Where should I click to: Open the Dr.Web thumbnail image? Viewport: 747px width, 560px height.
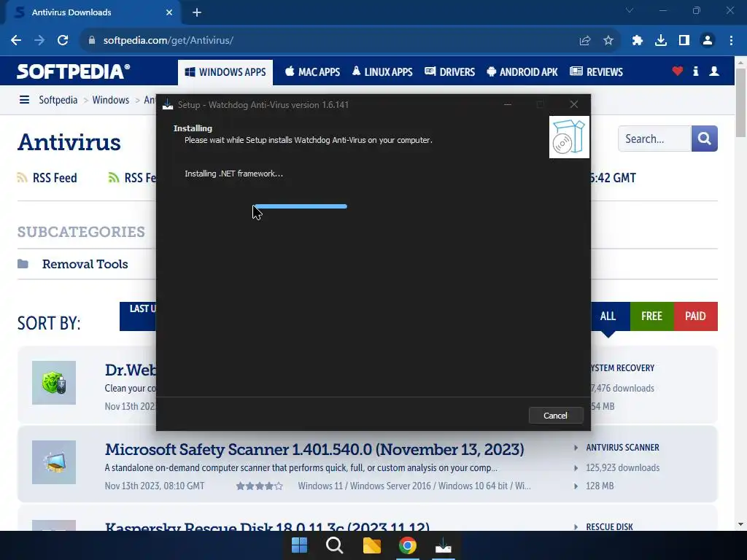tap(54, 383)
